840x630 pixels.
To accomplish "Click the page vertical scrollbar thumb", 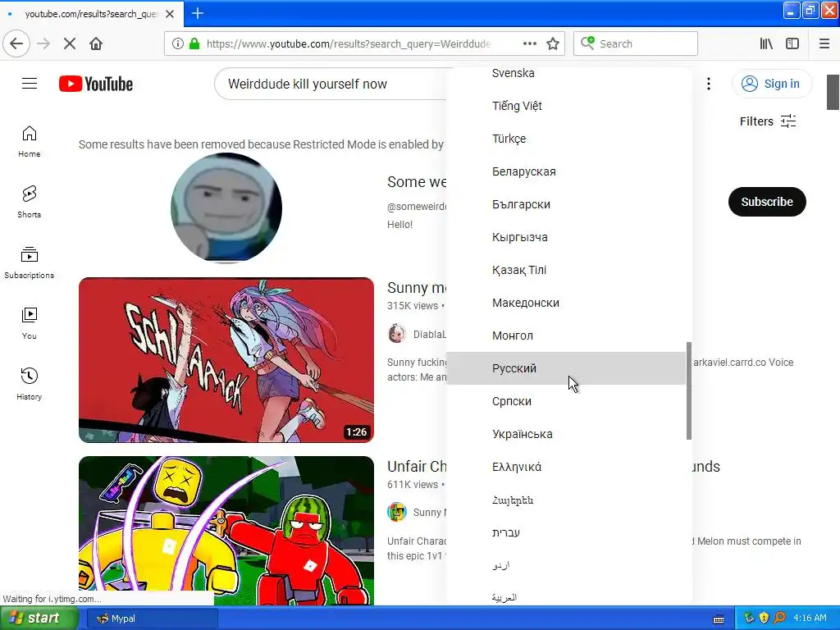I will [x=833, y=92].
